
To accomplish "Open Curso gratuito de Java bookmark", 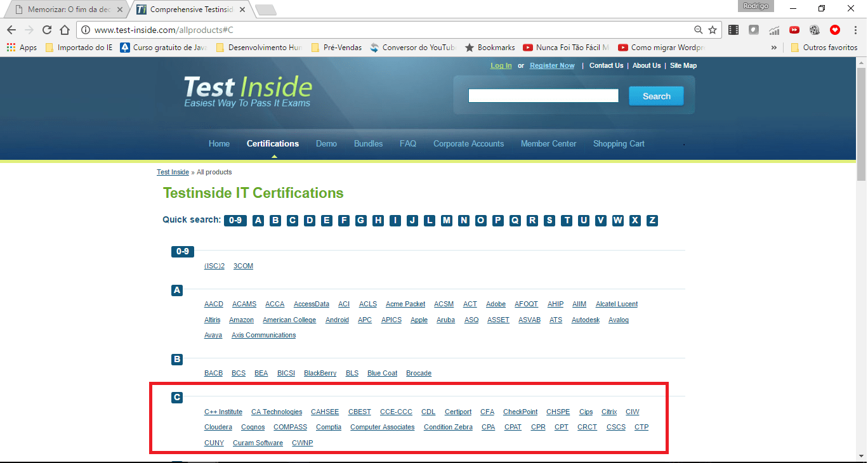I will [163, 48].
